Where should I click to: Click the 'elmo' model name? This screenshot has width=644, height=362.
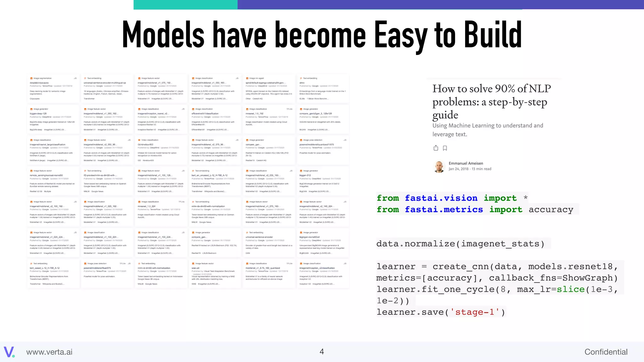(x=302, y=83)
